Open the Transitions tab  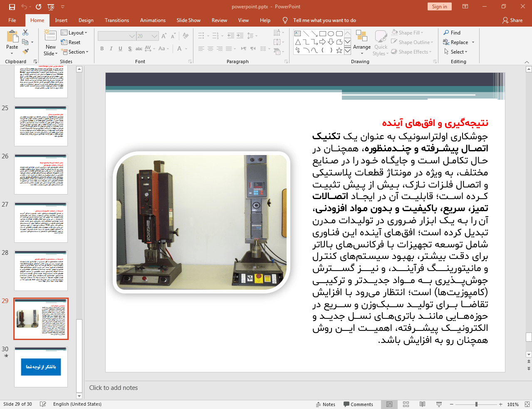pyautogui.click(x=116, y=20)
